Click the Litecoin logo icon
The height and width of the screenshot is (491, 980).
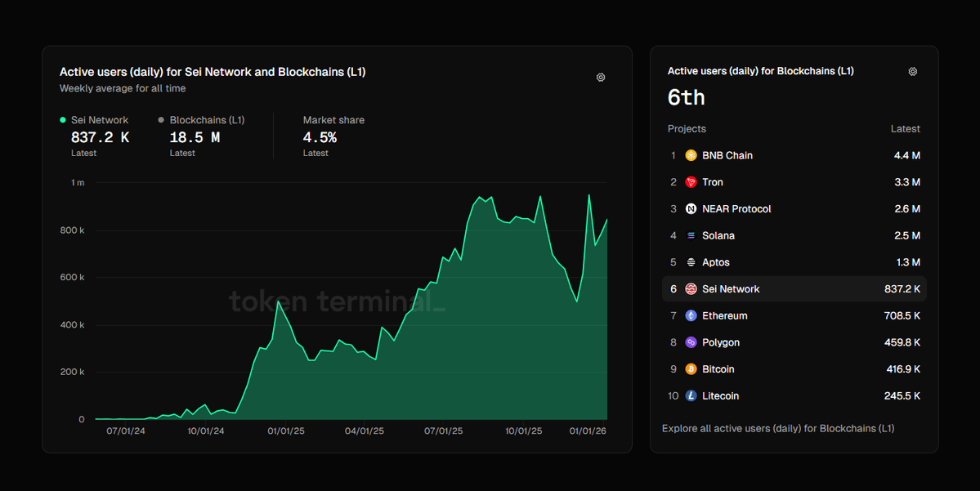691,396
